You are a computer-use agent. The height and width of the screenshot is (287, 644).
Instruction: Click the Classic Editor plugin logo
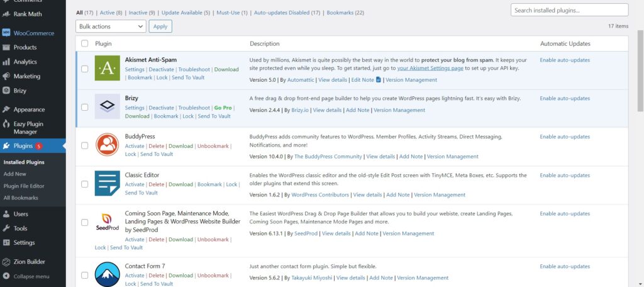click(107, 183)
